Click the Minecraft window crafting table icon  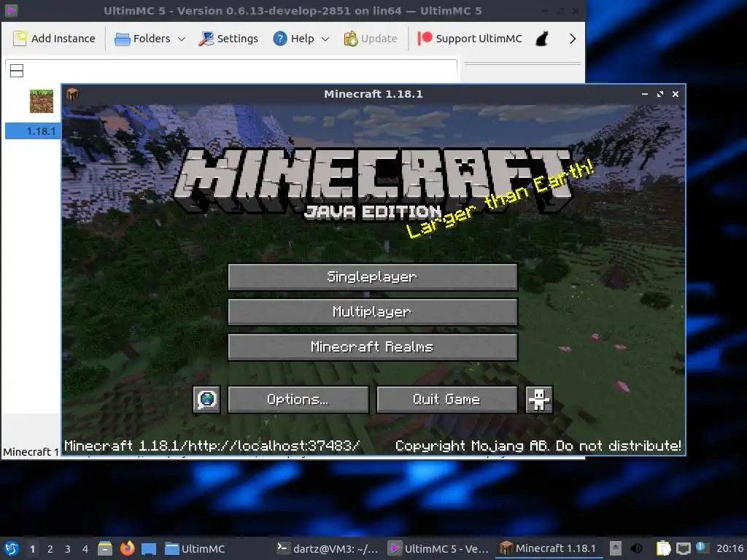72,94
